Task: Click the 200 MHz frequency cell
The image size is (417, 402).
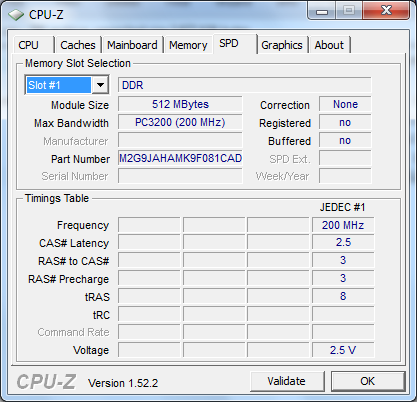Action: [343, 225]
